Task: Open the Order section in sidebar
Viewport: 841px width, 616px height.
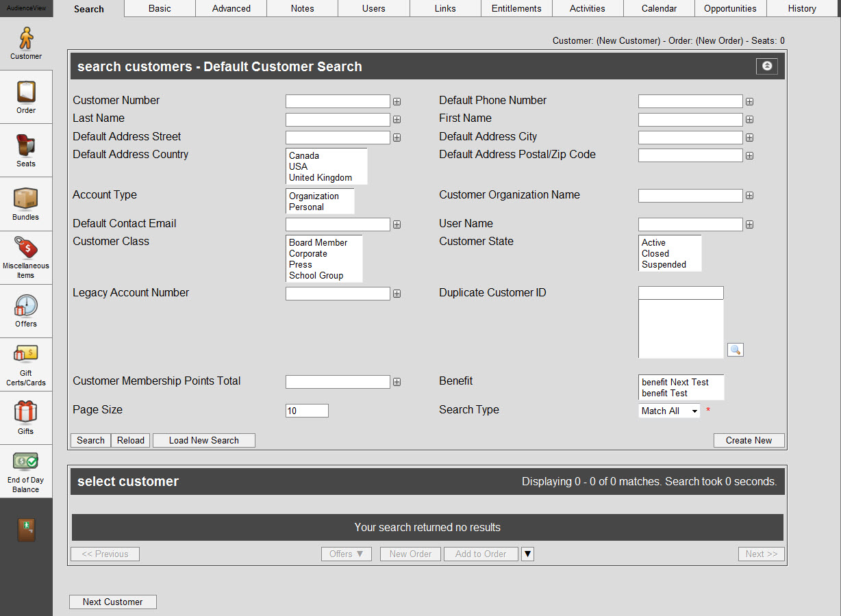Action: [26, 97]
